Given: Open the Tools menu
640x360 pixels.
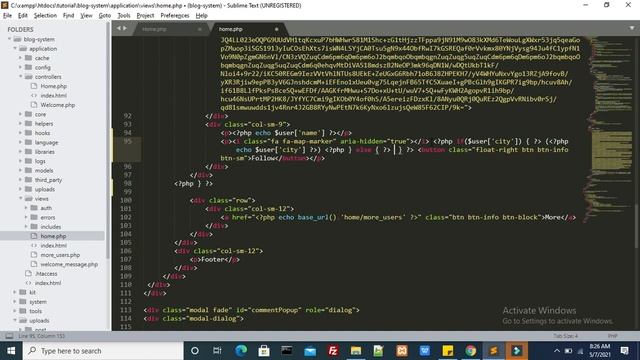Looking at the screenshot, I should [x=124, y=16].
